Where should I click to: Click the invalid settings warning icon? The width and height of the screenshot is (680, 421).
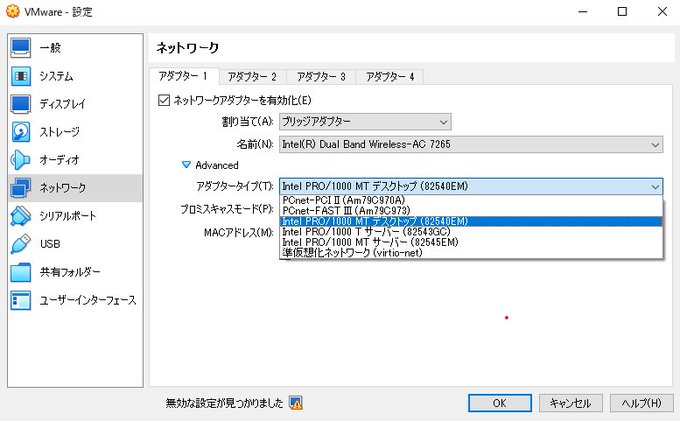pyautogui.click(x=296, y=403)
